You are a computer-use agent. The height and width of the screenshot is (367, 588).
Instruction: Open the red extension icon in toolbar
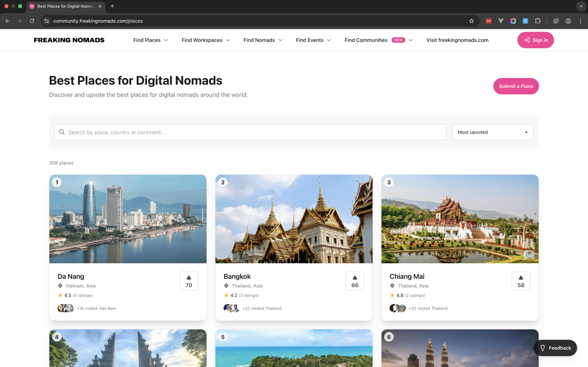[x=488, y=21]
